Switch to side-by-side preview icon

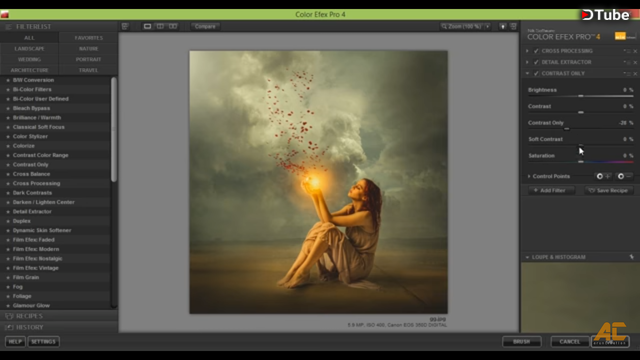(173, 27)
